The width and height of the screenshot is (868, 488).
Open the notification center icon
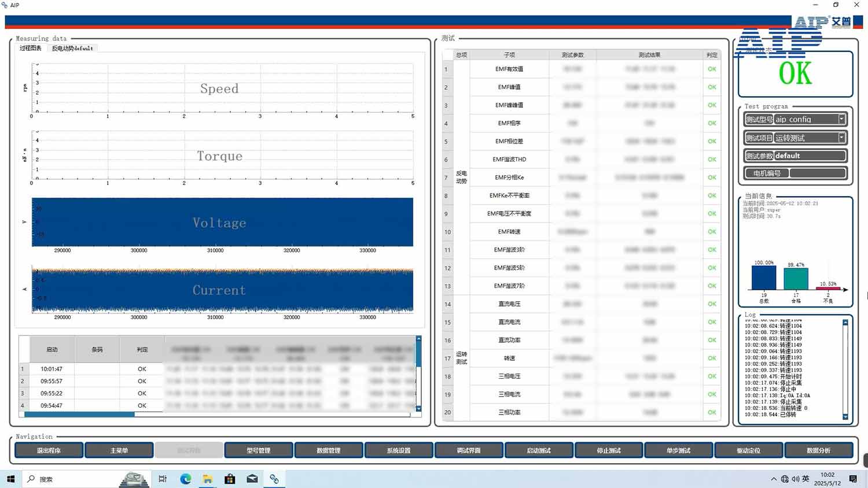point(853,479)
